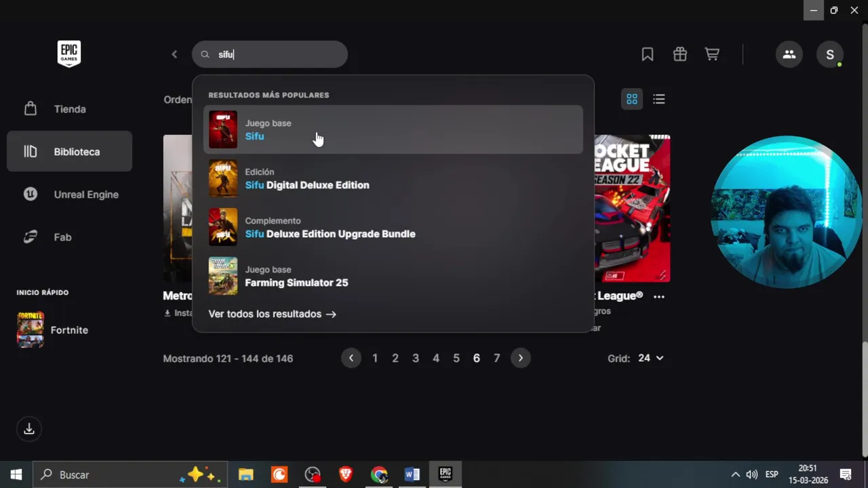Click the volume speaker tray icon
This screenshot has width=868, height=488.
[751, 474]
